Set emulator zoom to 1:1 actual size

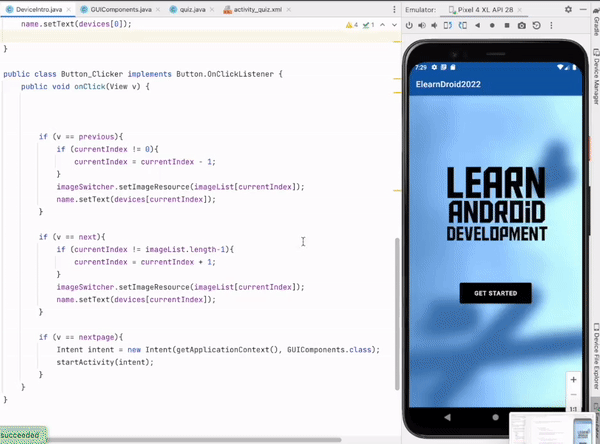coord(573,409)
